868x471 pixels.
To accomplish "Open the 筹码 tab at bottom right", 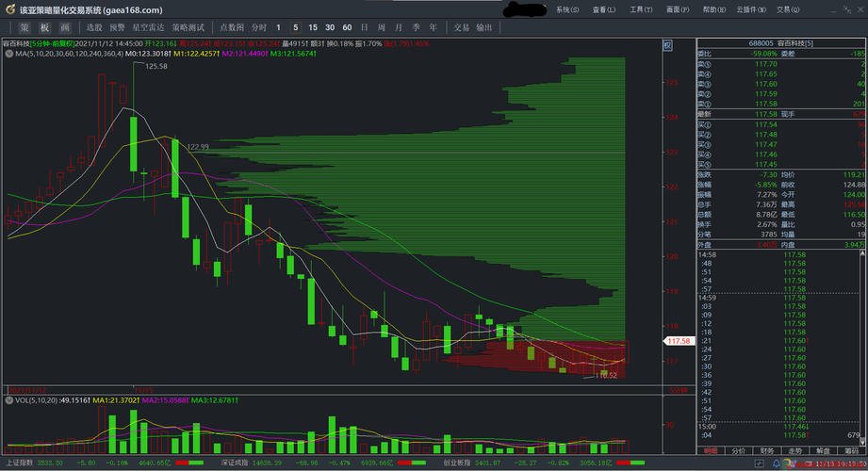I will (x=851, y=451).
